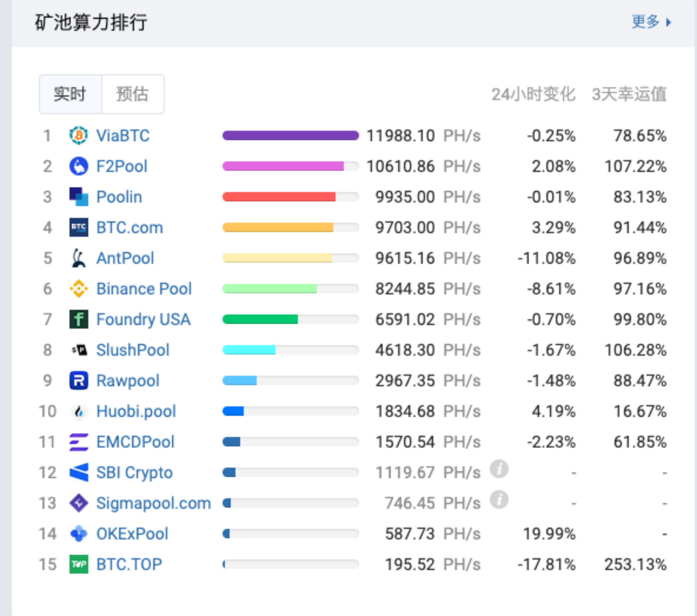Click the green Foundry USA hashrate bar

tap(260, 320)
